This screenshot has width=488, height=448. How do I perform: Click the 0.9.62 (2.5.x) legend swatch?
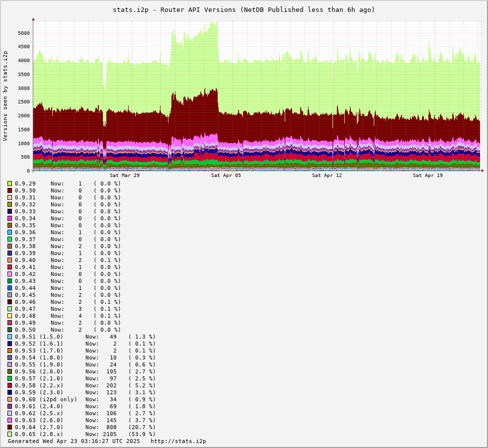pyautogui.click(x=9, y=413)
